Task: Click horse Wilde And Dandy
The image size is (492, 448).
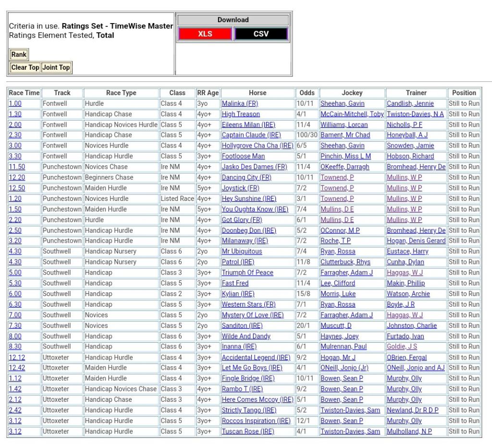Action: point(246,336)
